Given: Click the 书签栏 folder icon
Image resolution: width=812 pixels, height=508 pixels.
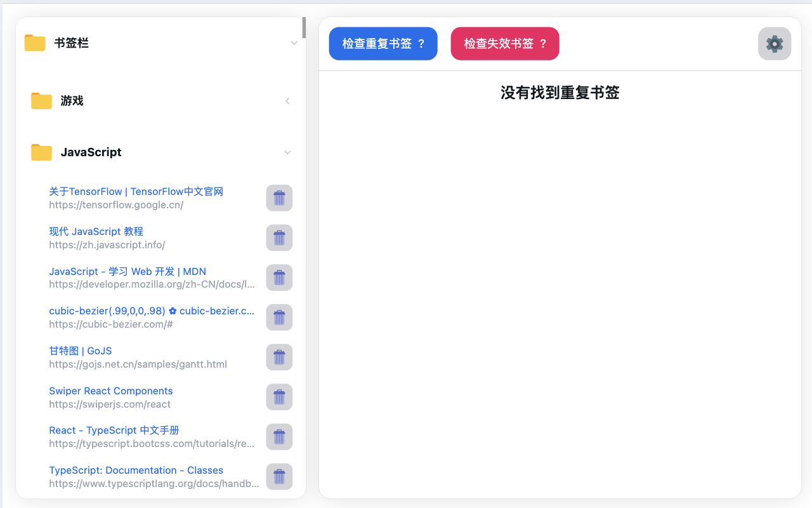Looking at the screenshot, I should point(34,43).
